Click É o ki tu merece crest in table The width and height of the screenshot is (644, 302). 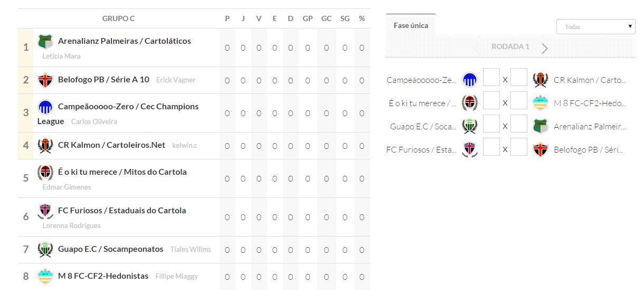[45, 172]
